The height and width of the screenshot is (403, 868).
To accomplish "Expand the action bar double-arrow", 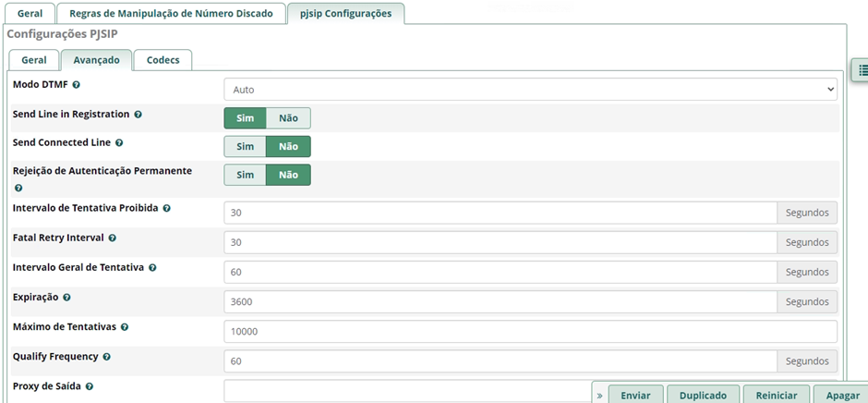I will (x=599, y=395).
